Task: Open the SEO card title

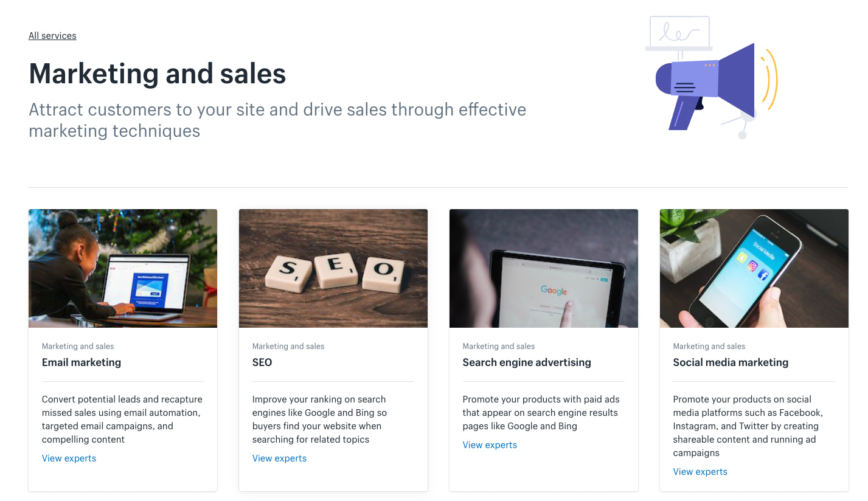Action: (262, 362)
